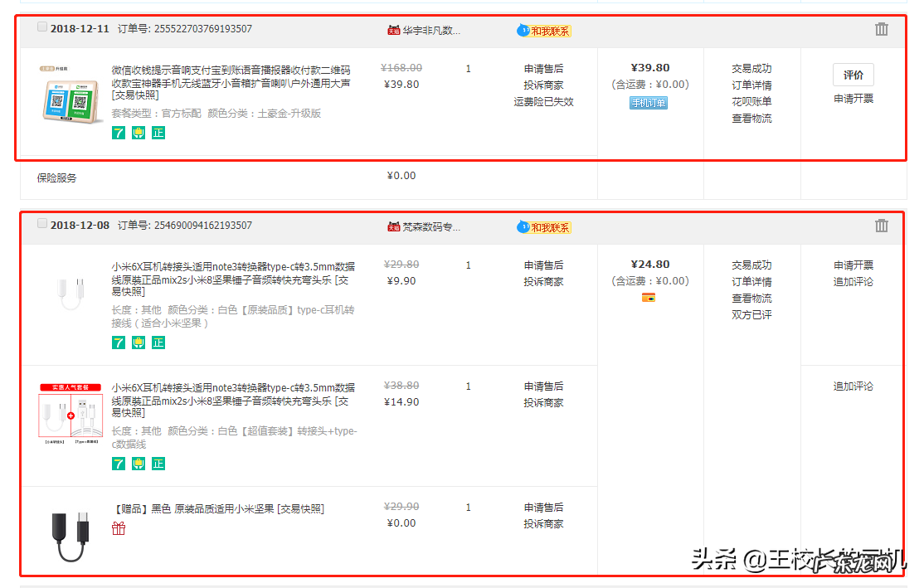
Task: Click the red gift icon next to the 赠品 item
Action: [x=119, y=529]
